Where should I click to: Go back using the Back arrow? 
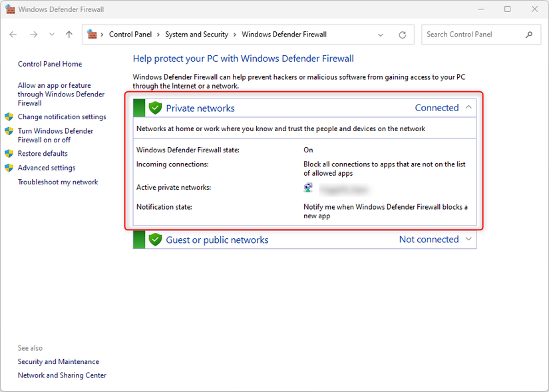pos(13,35)
